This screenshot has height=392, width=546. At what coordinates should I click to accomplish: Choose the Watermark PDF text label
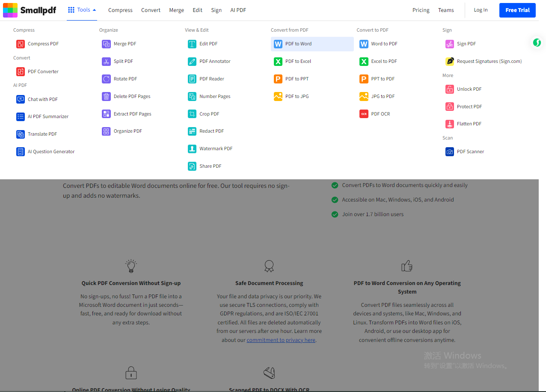pos(216,148)
